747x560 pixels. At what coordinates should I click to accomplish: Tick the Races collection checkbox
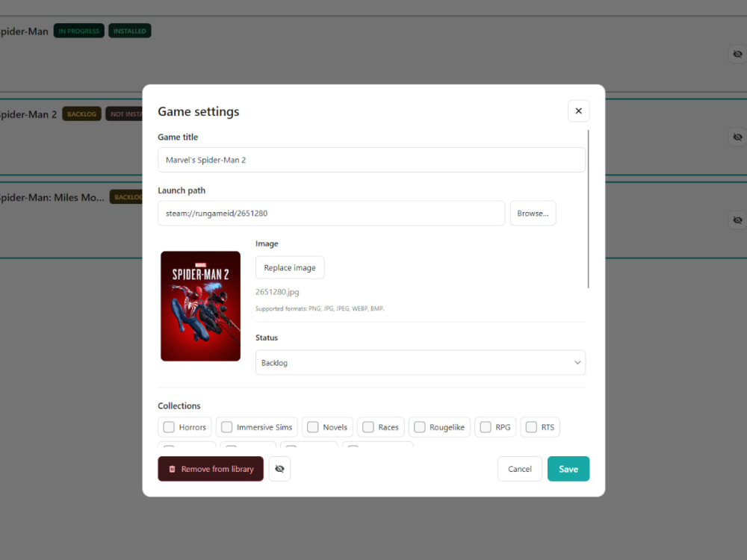pyautogui.click(x=368, y=427)
